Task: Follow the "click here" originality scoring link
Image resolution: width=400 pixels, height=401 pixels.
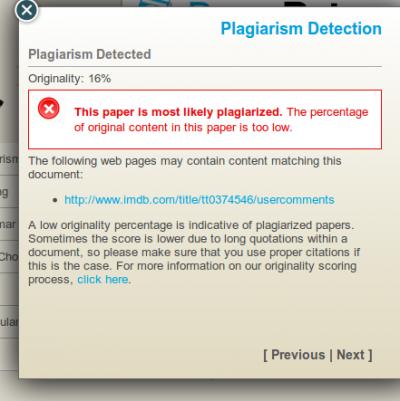Action: pos(103,279)
